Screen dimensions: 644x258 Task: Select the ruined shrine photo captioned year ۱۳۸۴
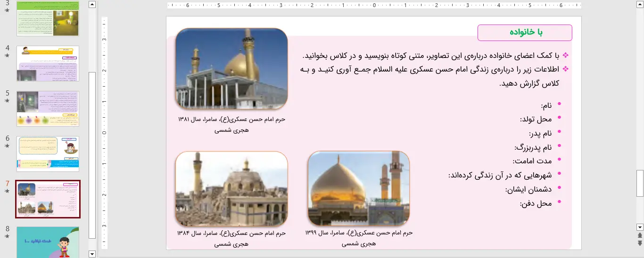point(231,188)
